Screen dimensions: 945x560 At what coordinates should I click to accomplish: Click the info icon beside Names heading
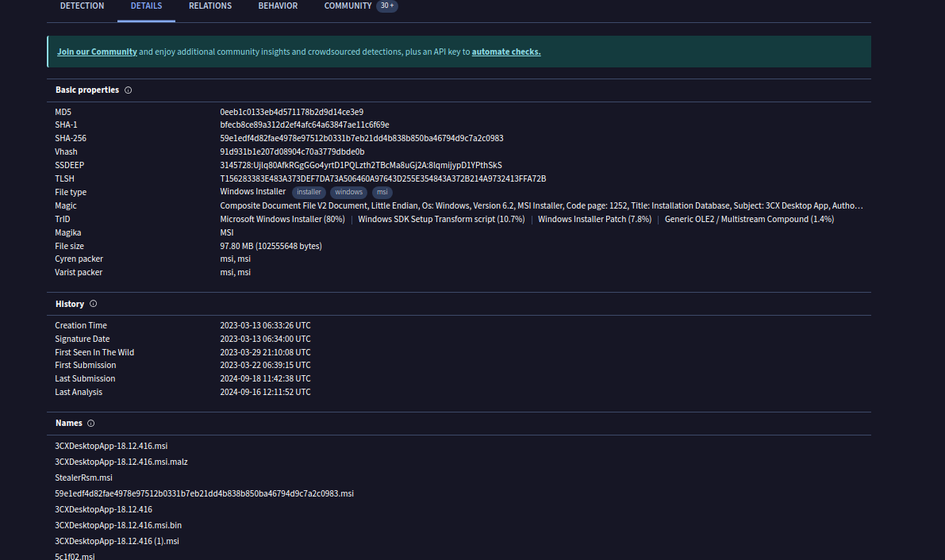tap(91, 424)
